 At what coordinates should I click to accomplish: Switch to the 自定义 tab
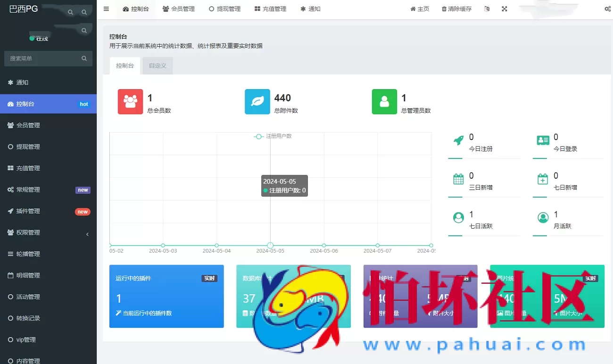pyautogui.click(x=157, y=66)
